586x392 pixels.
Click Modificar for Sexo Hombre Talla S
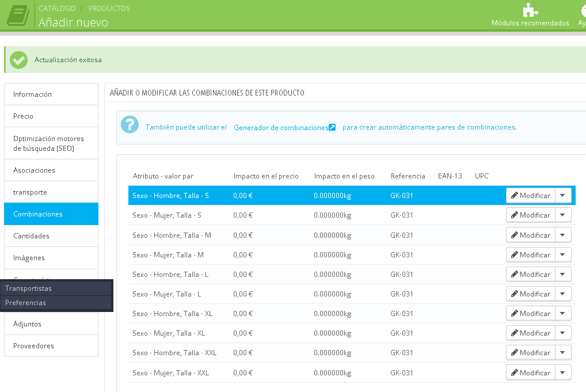click(530, 196)
